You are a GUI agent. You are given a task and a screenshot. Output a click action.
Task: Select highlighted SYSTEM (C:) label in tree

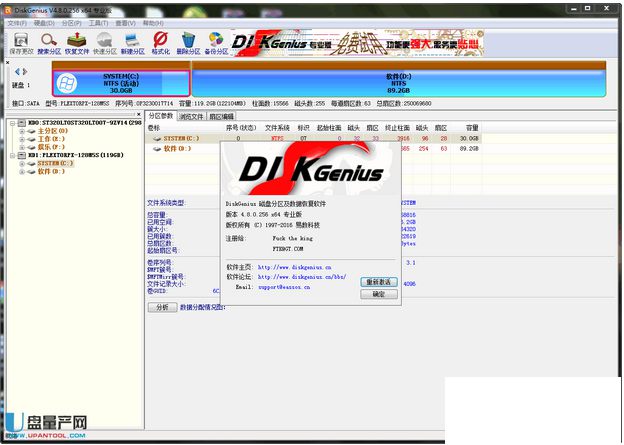point(55,164)
